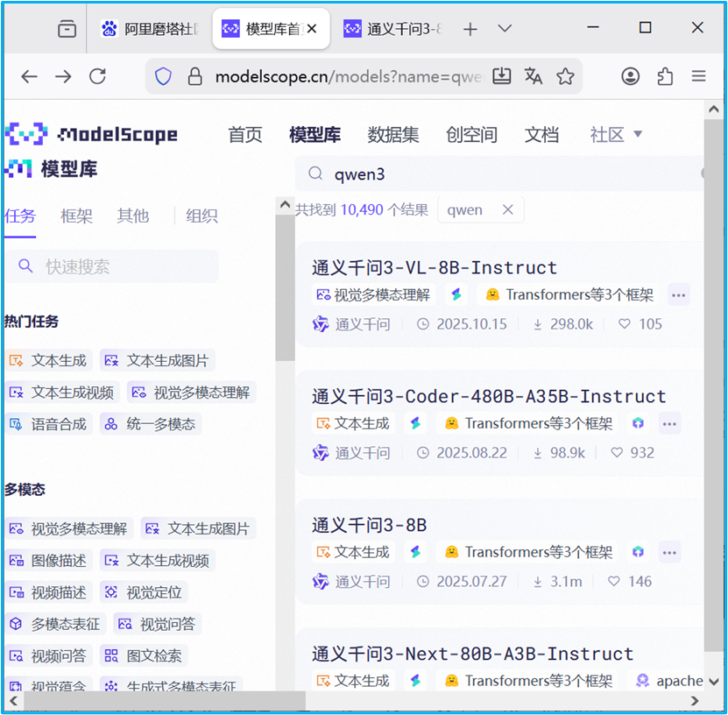Click the more options button on 通义千问3-VL-8B-Instruct

(x=678, y=294)
